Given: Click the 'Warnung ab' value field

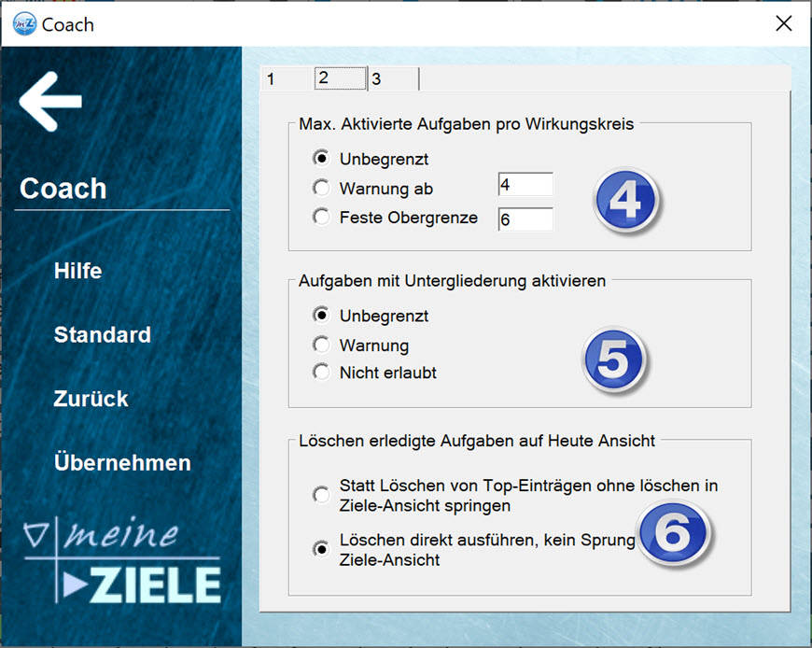Looking at the screenshot, I should click(x=525, y=185).
